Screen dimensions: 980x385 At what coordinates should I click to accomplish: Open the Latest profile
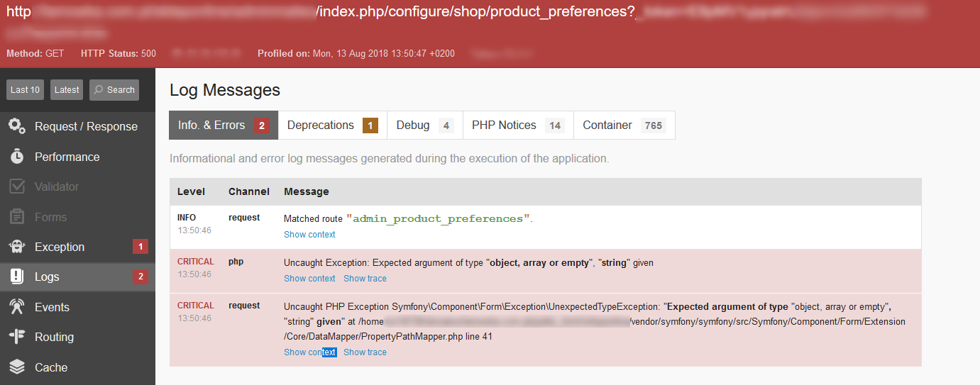67,90
